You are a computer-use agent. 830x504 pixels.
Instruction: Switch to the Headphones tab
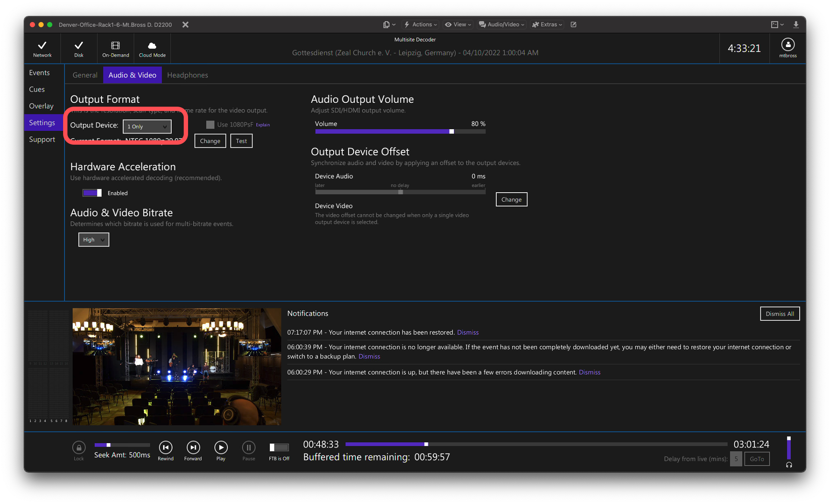click(187, 75)
